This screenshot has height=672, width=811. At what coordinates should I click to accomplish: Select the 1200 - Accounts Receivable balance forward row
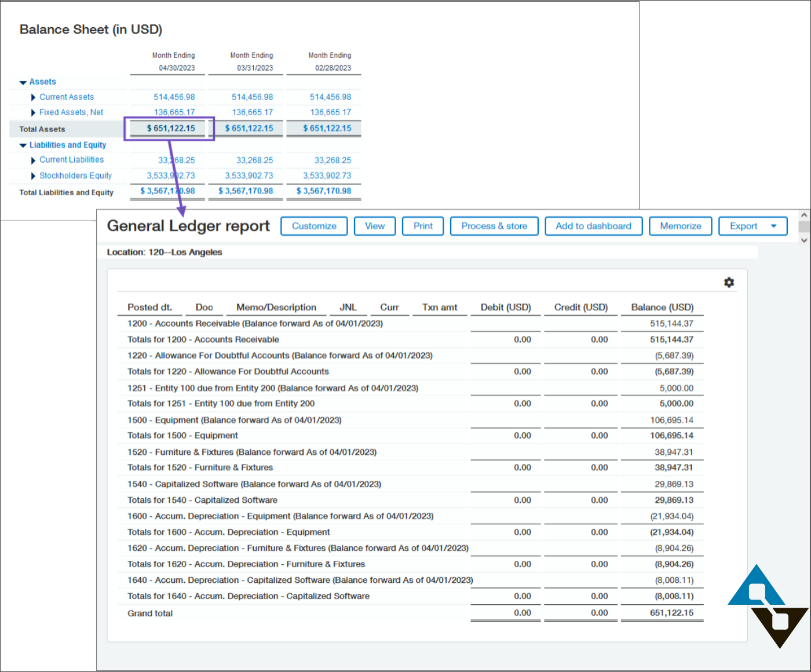[411, 323]
